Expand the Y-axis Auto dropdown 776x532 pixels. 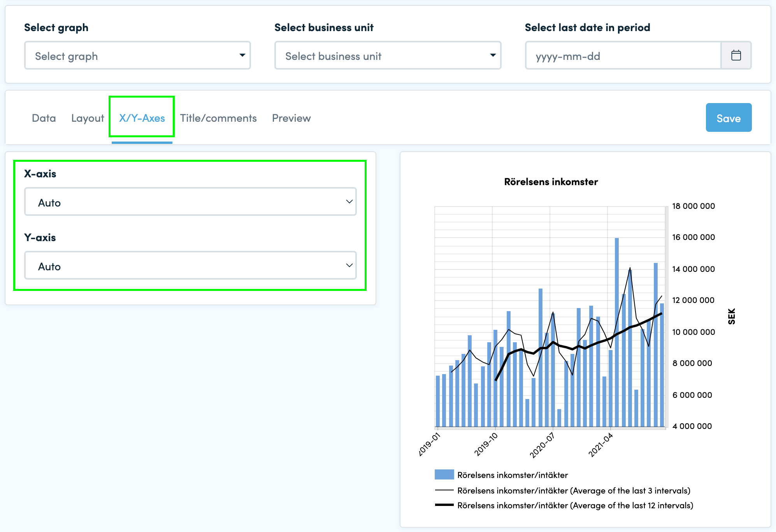click(x=190, y=265)
